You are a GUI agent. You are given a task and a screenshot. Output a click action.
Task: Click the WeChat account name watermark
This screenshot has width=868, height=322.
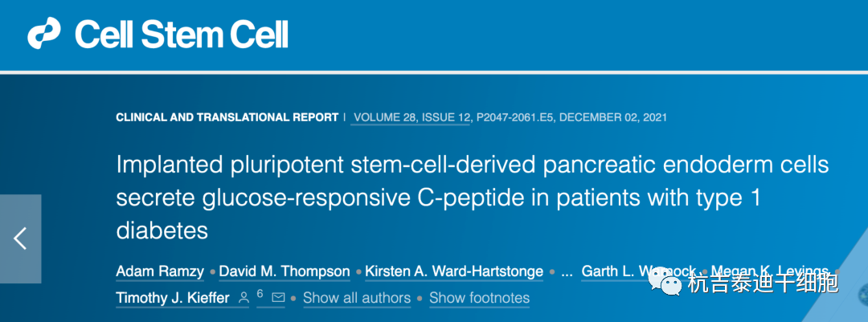(x=762, y=283)
